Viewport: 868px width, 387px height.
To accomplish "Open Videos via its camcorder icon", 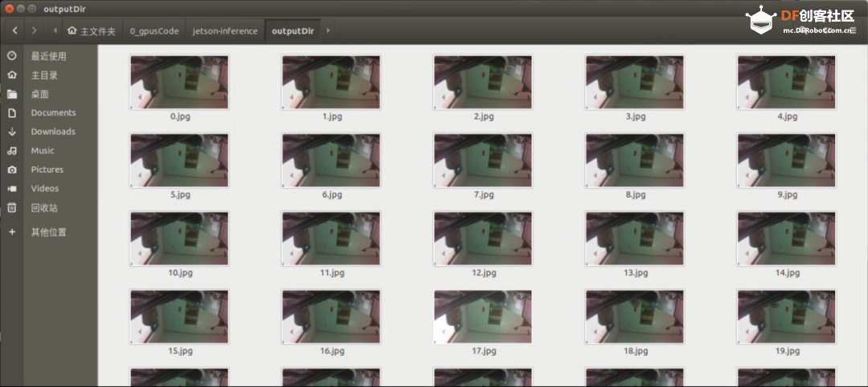I will pyautogui.click(x=12, y=189).
